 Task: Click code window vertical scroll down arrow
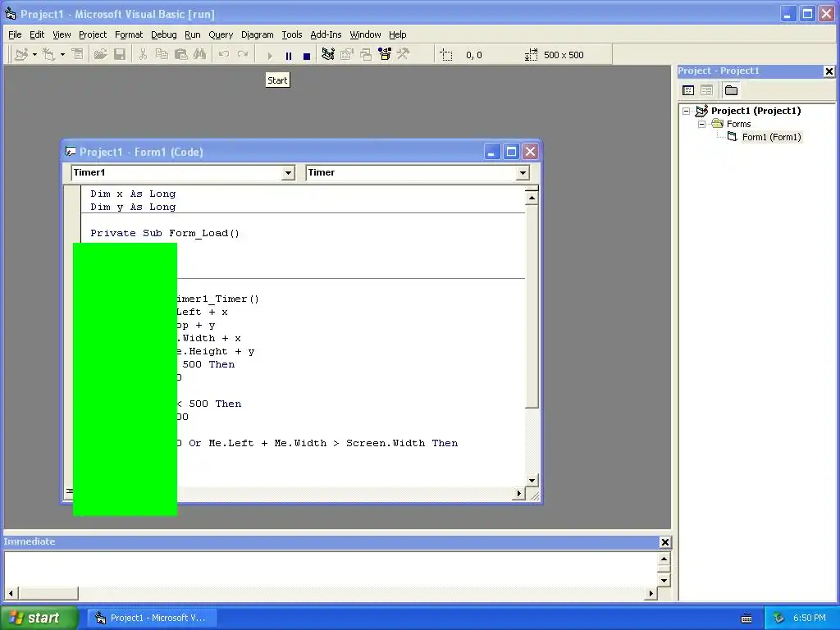click(x=532, y=480)
